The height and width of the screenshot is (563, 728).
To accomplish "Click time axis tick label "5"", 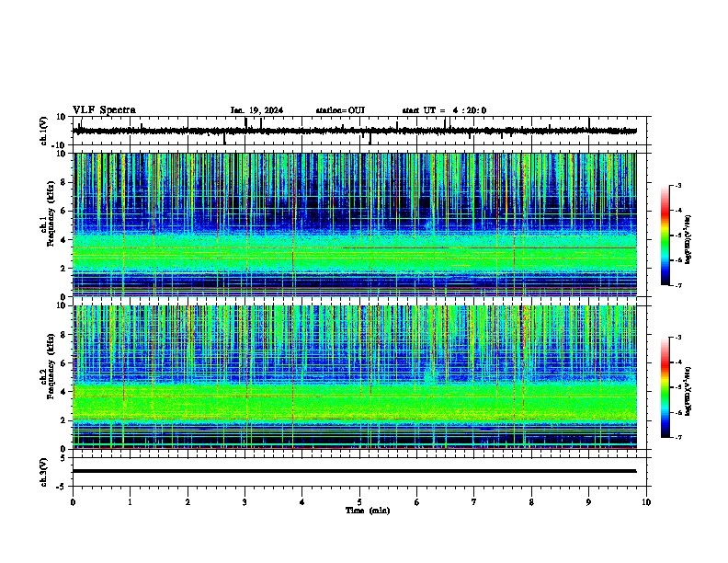I will pyautogui.click(x=359, y=502).
